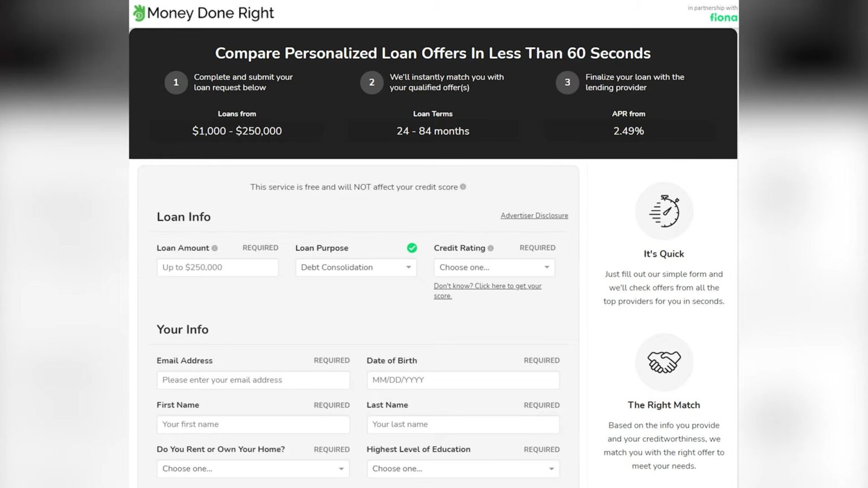Click the tooltip icon after credit score disclaimer
Viewport: 868px width, 488px height.
click(462, 186)
